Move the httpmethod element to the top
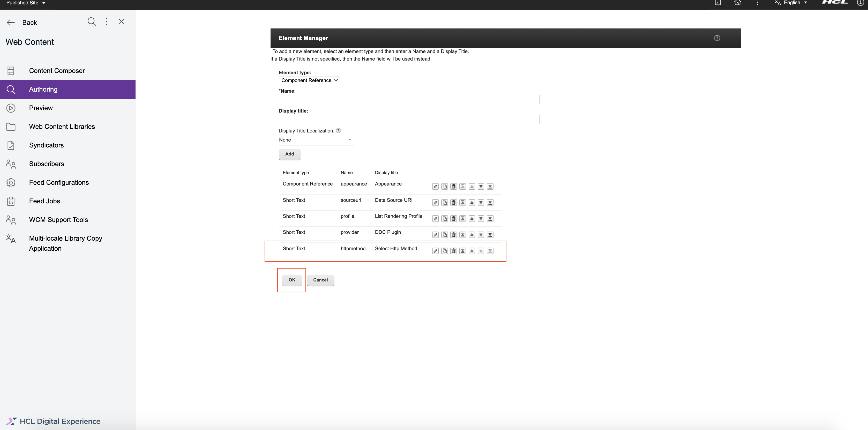 pyautogui.click(x=463, y=251)
